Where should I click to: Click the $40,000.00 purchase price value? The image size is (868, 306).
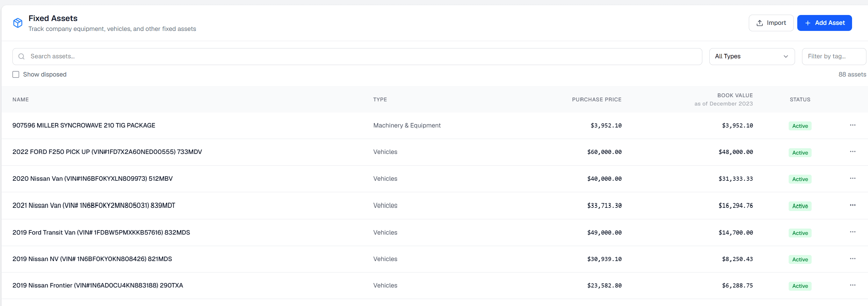pyautogui.click(x=604, y=178)
